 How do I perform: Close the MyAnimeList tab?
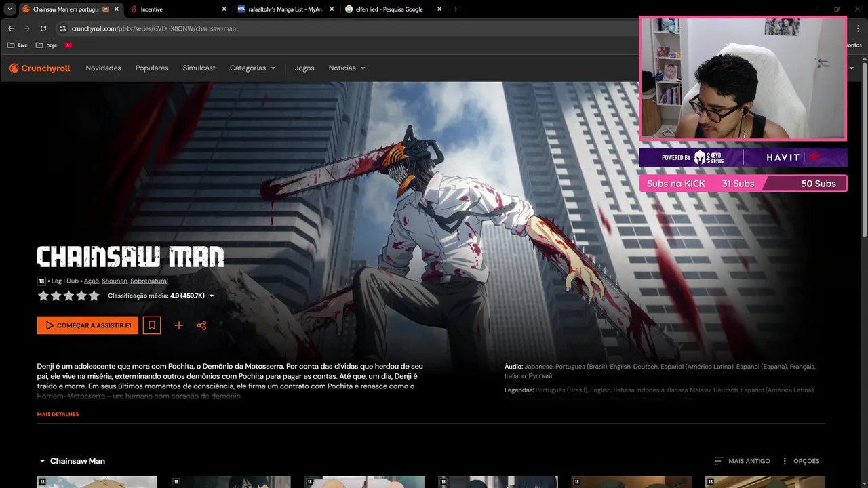tap(332, 9)
